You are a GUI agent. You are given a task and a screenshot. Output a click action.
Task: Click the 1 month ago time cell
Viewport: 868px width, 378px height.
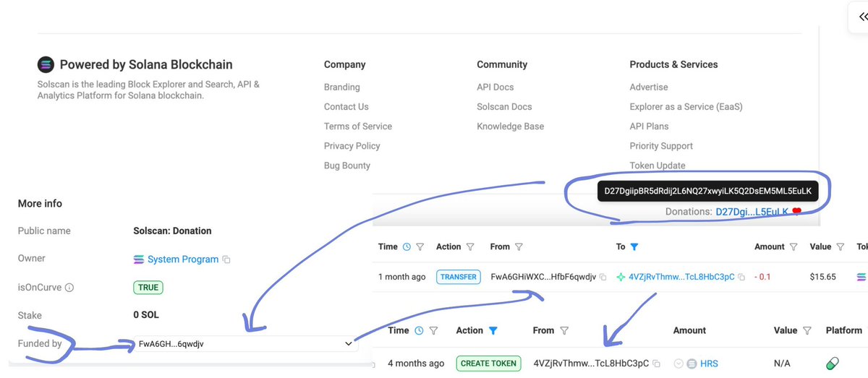click(402, 278)
